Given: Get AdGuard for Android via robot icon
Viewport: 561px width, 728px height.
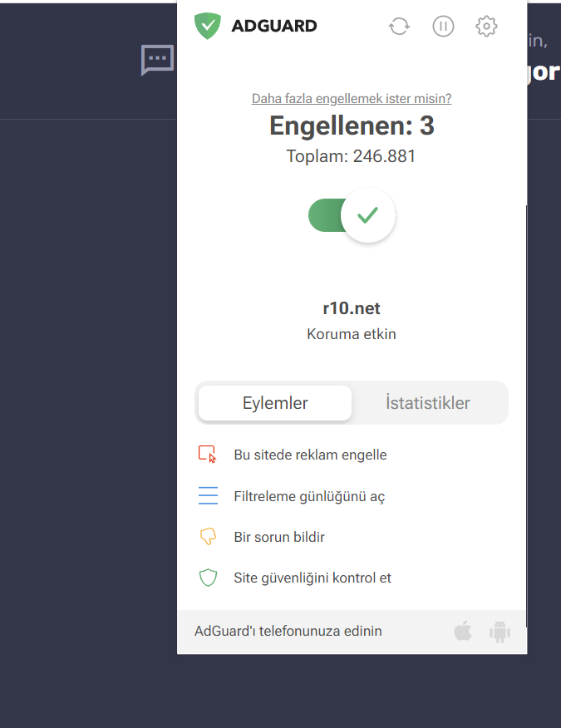Looking at the screenshot, I should point(499,632).
